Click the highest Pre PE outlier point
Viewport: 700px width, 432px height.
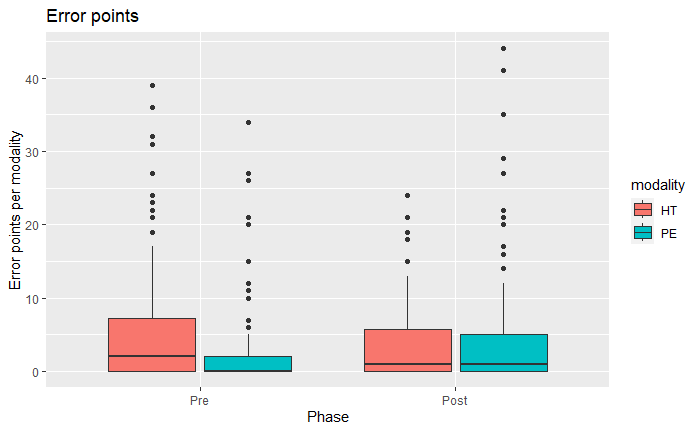[248, 122]
